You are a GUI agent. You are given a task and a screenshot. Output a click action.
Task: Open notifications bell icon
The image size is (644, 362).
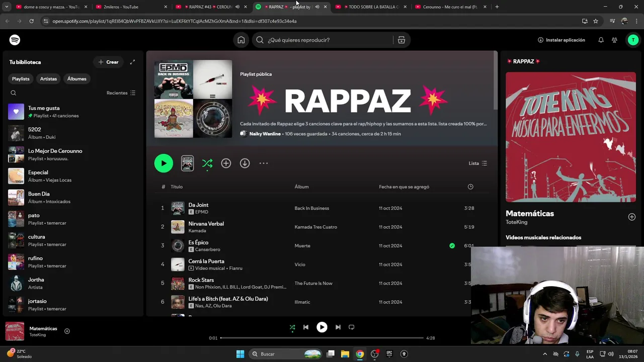[x=601, y=40]
